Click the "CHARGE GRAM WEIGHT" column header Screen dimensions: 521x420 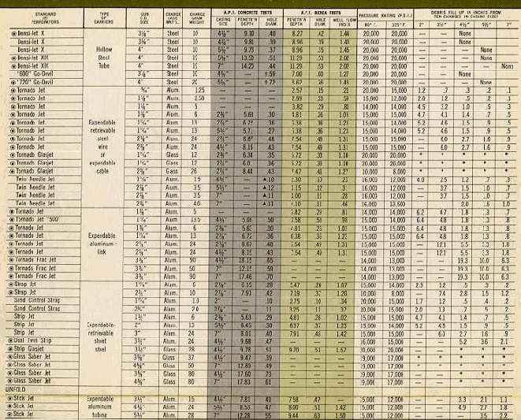click(x=197, y=18)
